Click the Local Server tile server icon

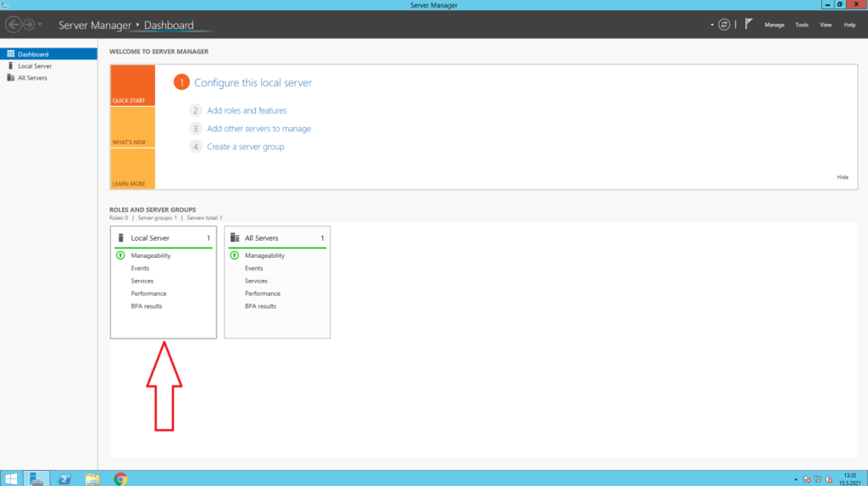click(120, 237)
